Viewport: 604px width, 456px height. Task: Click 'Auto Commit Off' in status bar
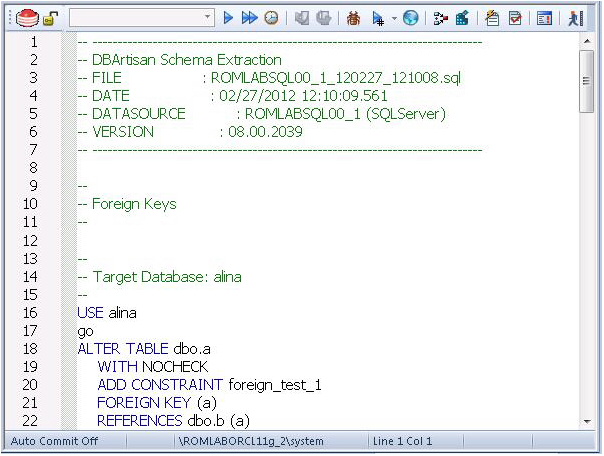click(54, 441)
